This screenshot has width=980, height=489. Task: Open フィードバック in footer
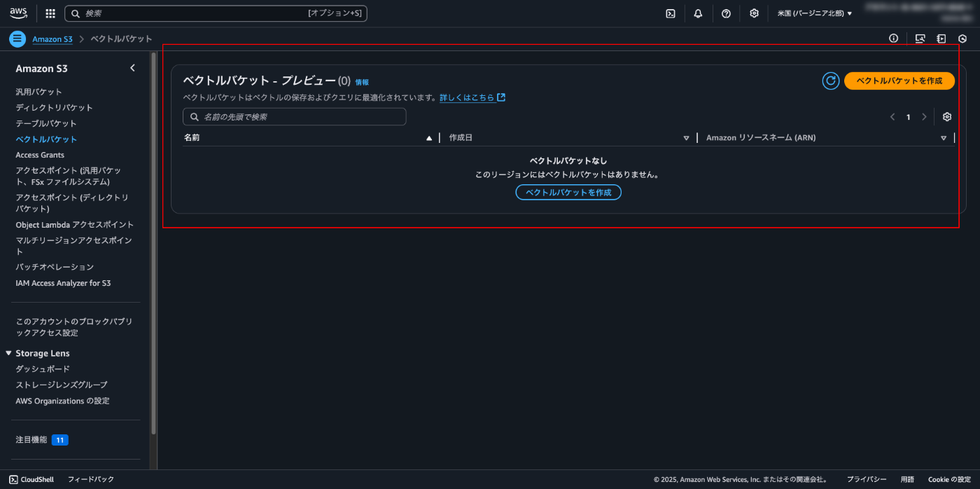[90, 479]
